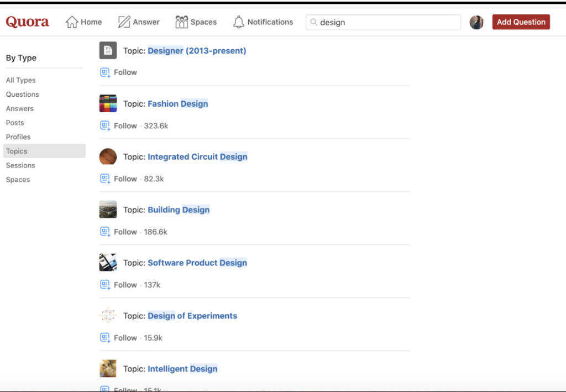The image size is (566, 392).
Task: Click inside the design search field
Action: (383, 22)
